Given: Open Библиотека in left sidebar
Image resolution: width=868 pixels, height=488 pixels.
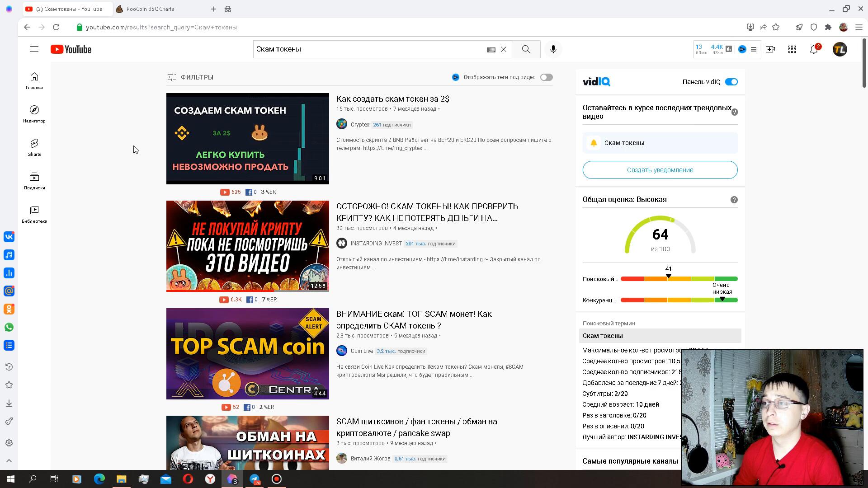Looking at the screenshot, I should [x=34, y=214].
